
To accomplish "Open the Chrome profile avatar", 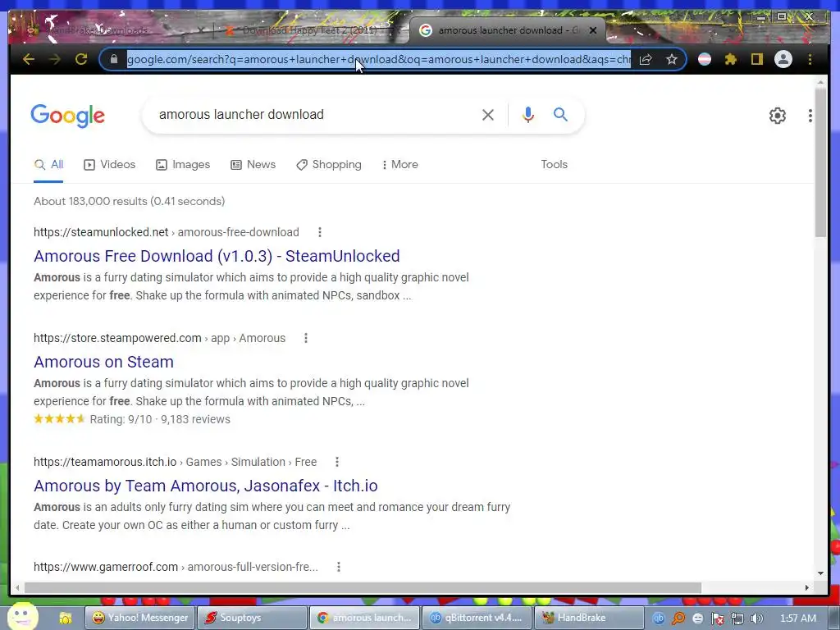I will 783,59.
